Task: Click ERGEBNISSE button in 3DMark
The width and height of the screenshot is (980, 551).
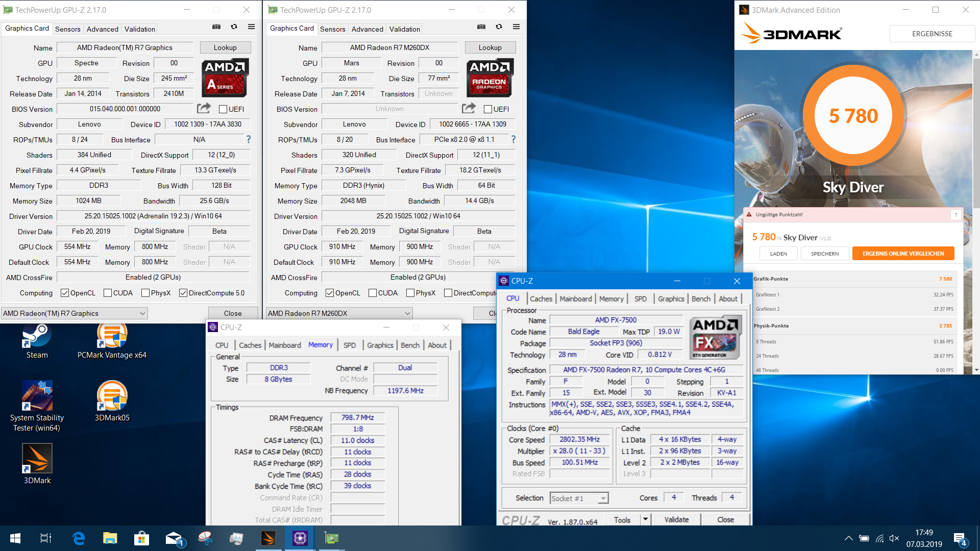Action: [x=932, y=34]
